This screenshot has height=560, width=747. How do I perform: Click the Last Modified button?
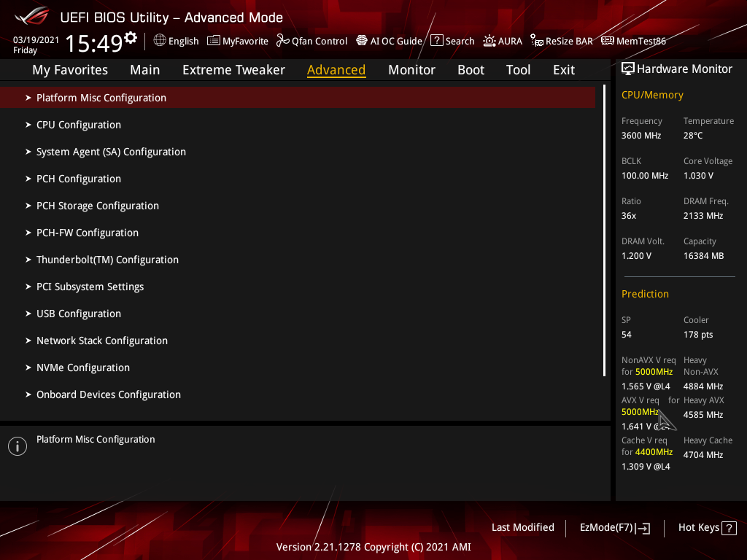(522, 528)
